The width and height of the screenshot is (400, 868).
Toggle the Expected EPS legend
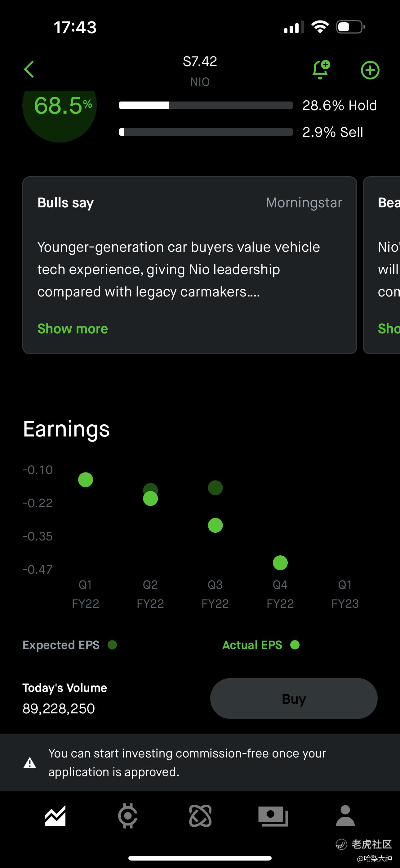tap(70, 645)
